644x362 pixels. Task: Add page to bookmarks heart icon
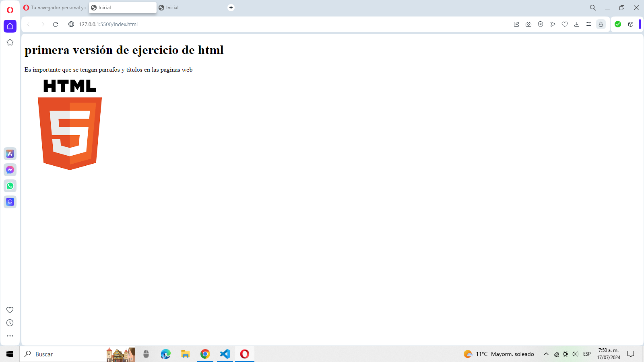click(x=565, y=24)
